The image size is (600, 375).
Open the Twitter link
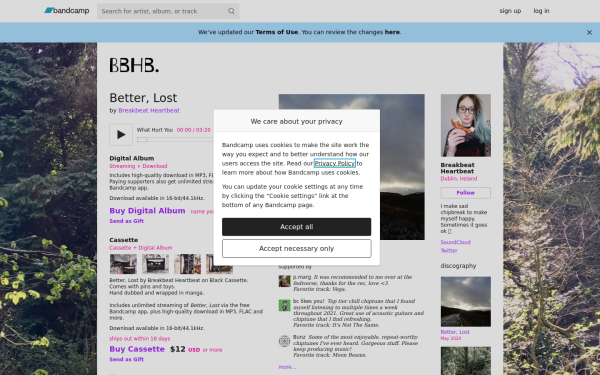click(449, 251)
